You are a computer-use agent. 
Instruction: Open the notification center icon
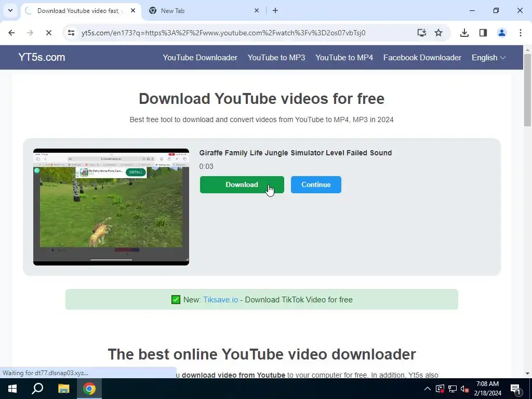pyautogui.click(x=515, y=389)
